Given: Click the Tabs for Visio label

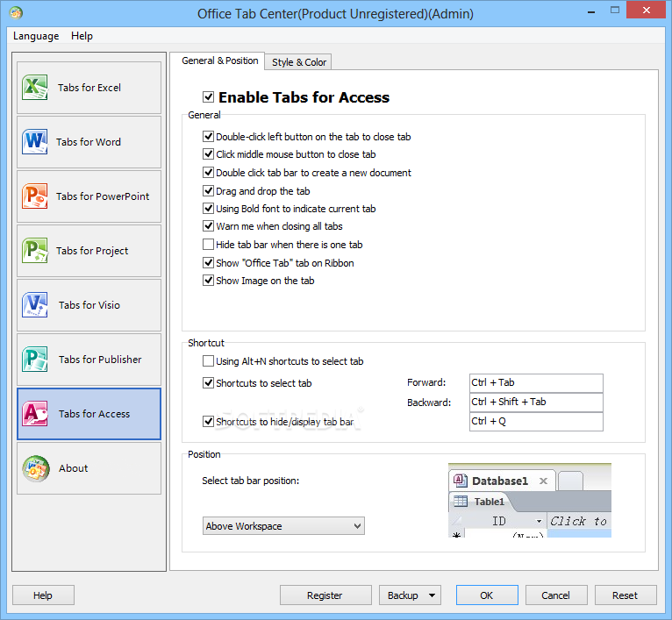Looking at the screenshot, I should point(89,305).
